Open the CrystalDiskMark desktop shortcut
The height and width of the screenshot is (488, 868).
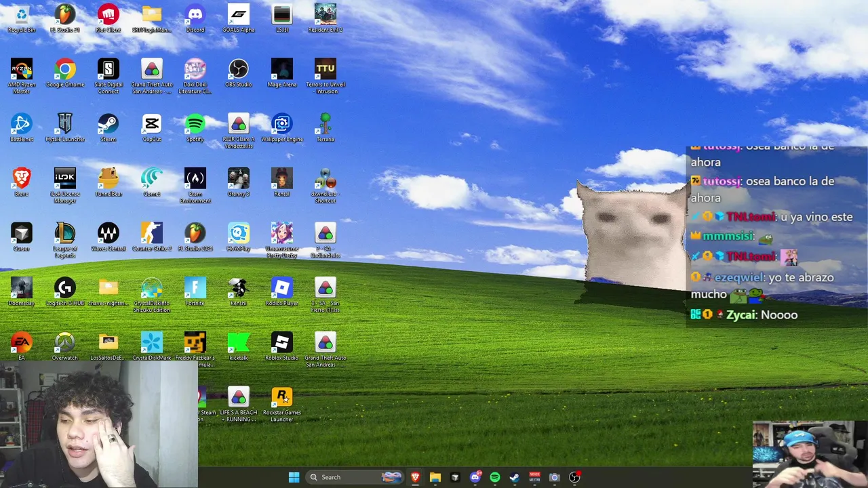coord(152,346)
